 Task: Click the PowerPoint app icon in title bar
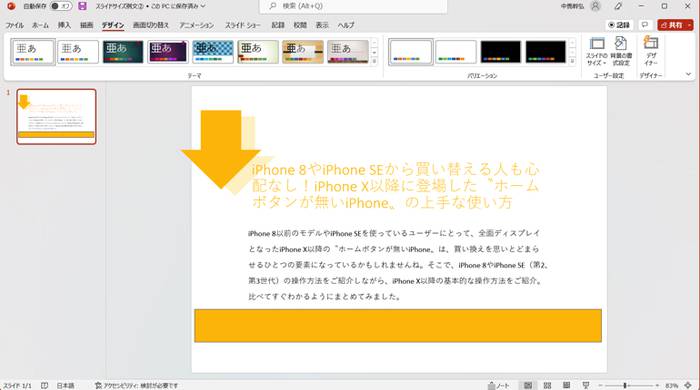pyautogui.click(x=11, y=6)
